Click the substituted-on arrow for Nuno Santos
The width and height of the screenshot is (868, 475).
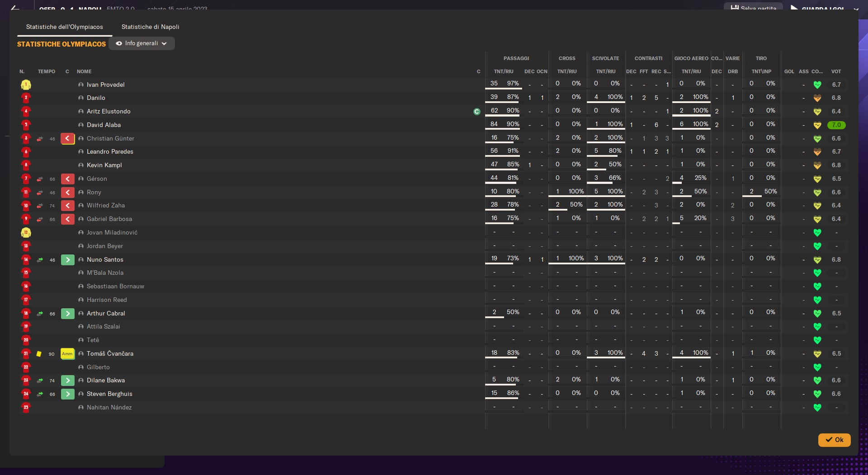[67, 259]
